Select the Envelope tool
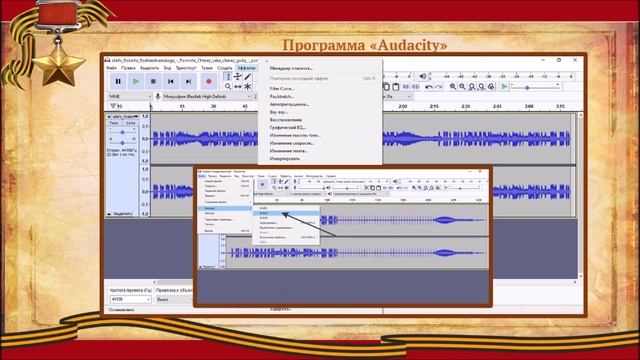The width and height of the screenshot is (640, 360). coord(238,76)
